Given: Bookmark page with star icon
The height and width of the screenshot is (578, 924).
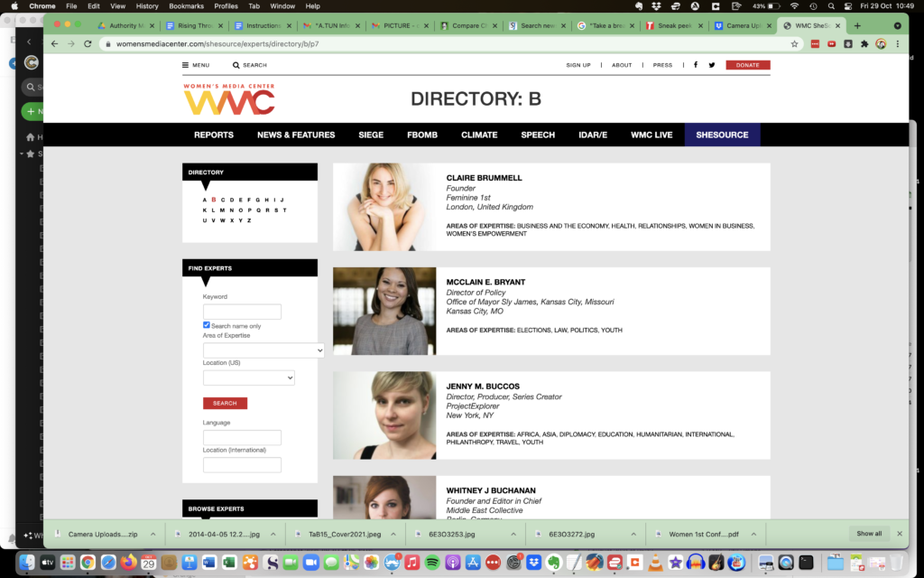Looking at the screenshot, I should [794, 43].
